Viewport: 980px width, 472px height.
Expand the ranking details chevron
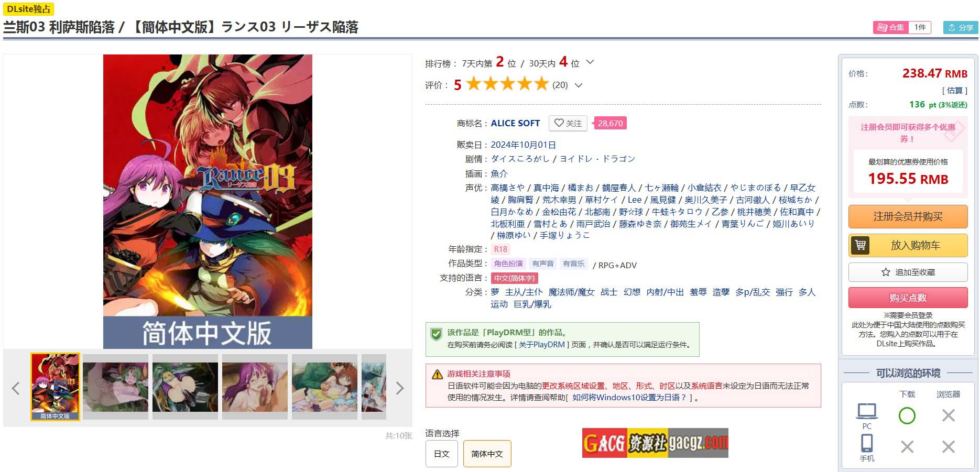pos(590,62)
